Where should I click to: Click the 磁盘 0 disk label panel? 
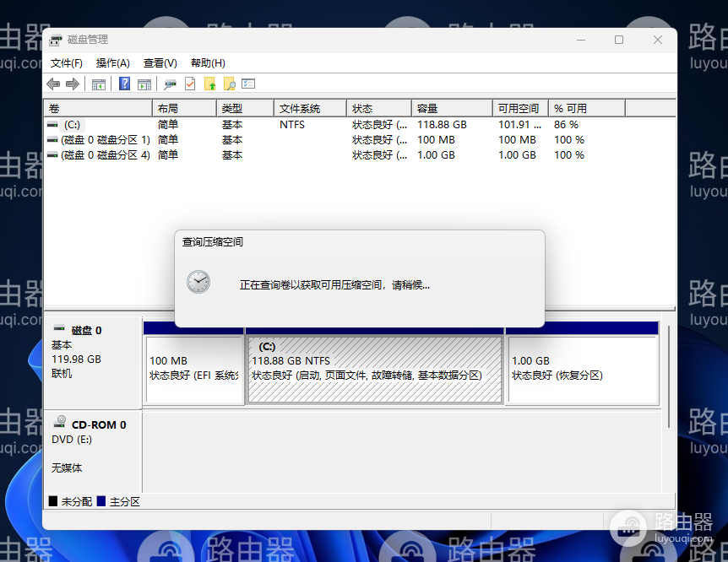[x=92, y=362]
